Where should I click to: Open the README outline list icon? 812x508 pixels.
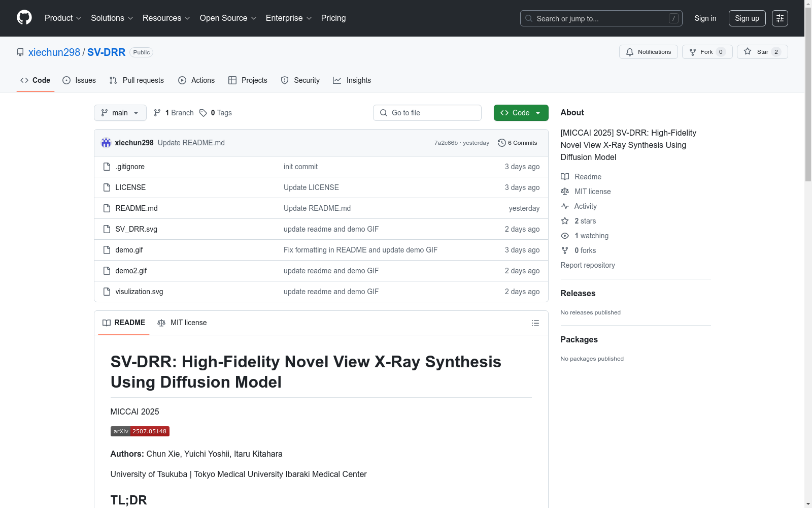535,323
